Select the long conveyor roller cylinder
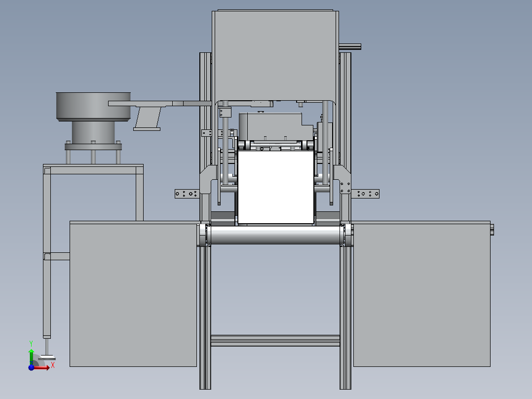532x399 pixels. pyautogui.click(x=275, y=235)
